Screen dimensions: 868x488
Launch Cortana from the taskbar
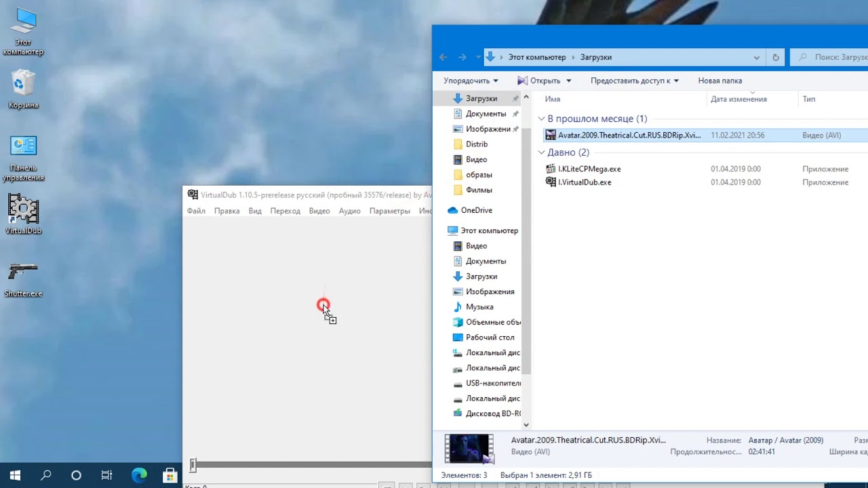coord(76,475)
